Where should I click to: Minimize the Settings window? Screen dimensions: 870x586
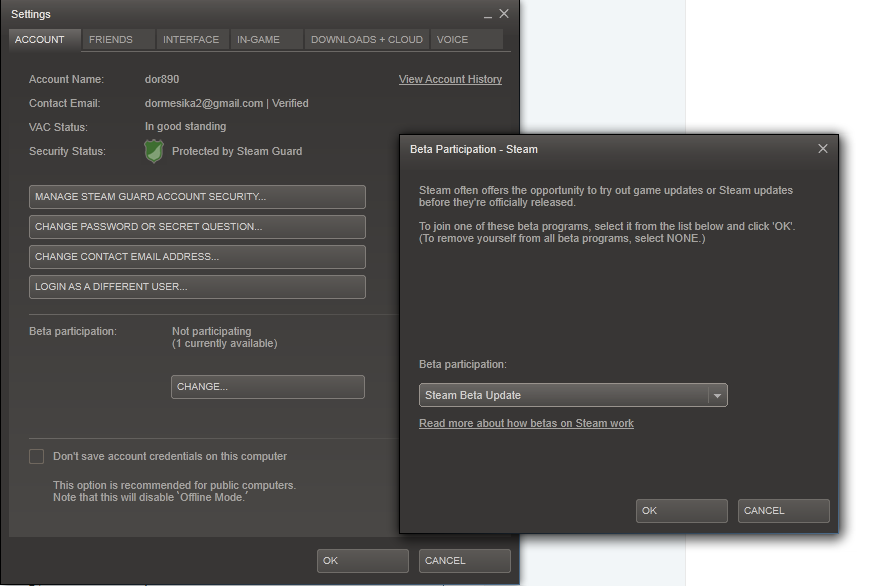487,15
